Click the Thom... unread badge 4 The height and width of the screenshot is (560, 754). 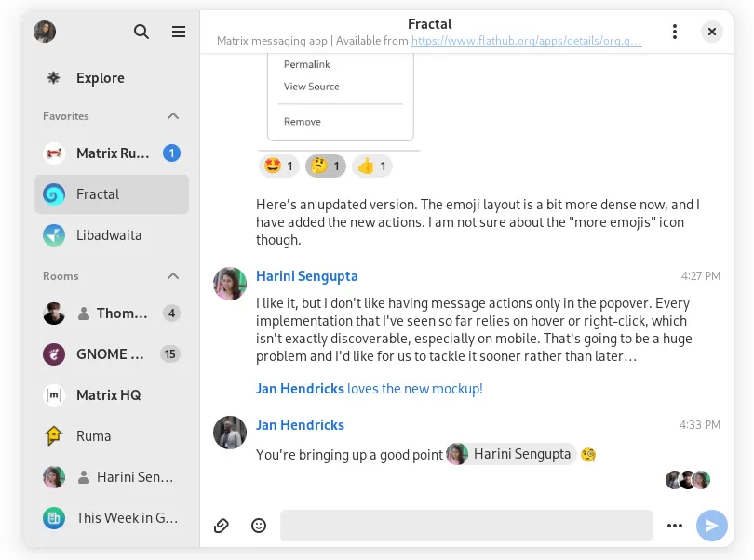coord(171,313)
